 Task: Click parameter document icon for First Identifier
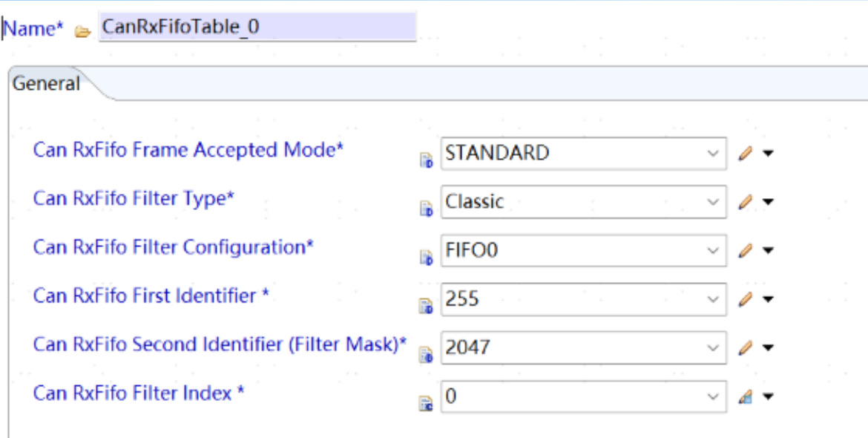coord(427,307)
